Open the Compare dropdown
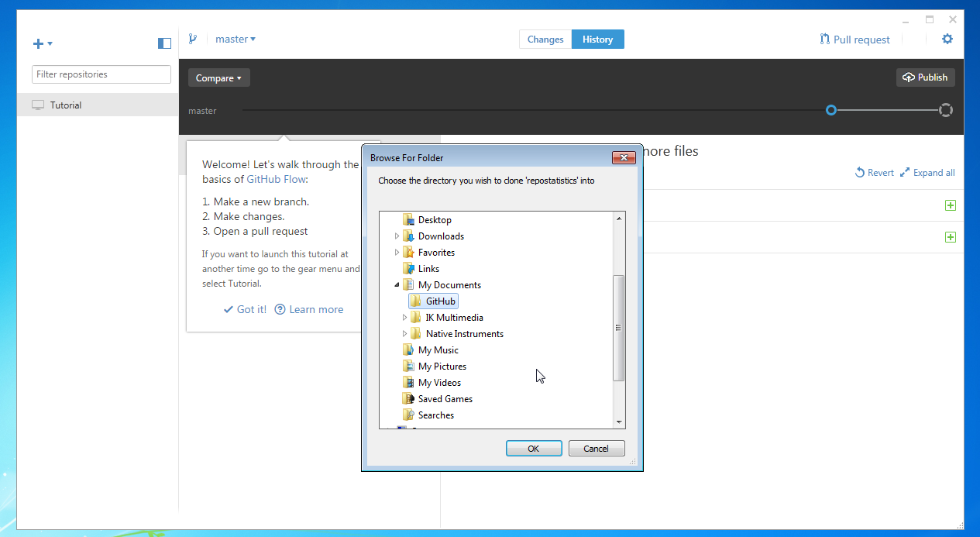The image size is (980, 537). pos(218,78)
